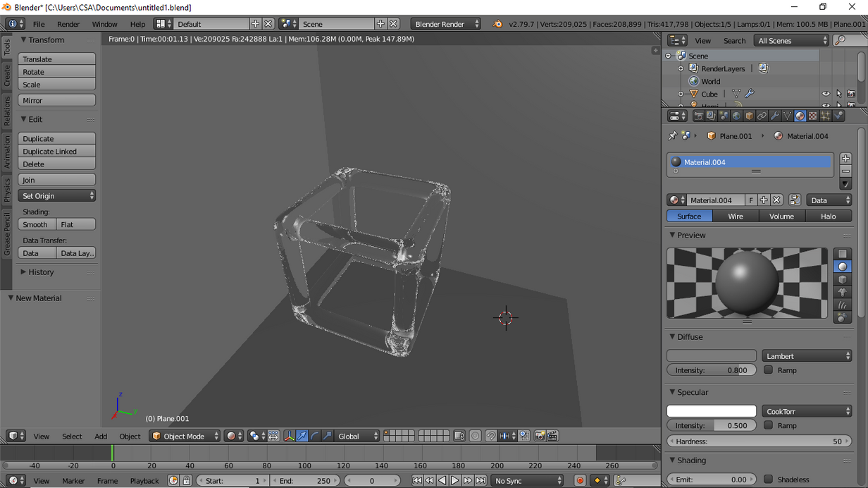Click the modifier wrench icon beside Cube
Image resolution: width=868 pixels, height=488 pixels.
(x=749, y=94)
